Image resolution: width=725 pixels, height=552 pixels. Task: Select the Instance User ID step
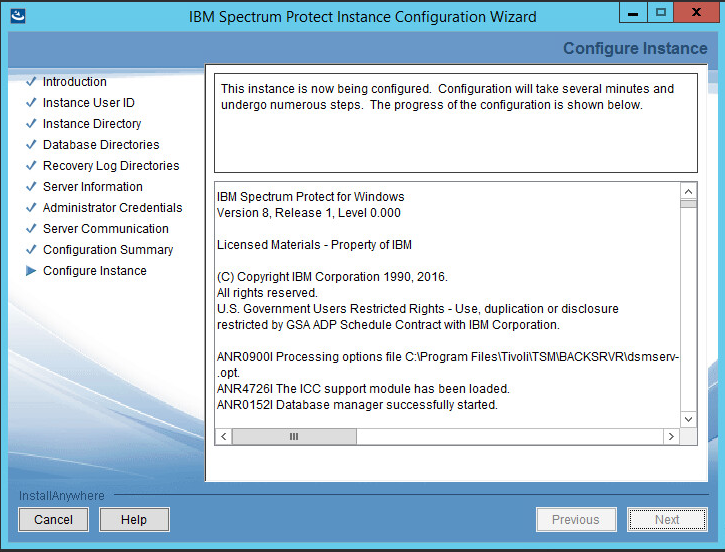point(88,103)
